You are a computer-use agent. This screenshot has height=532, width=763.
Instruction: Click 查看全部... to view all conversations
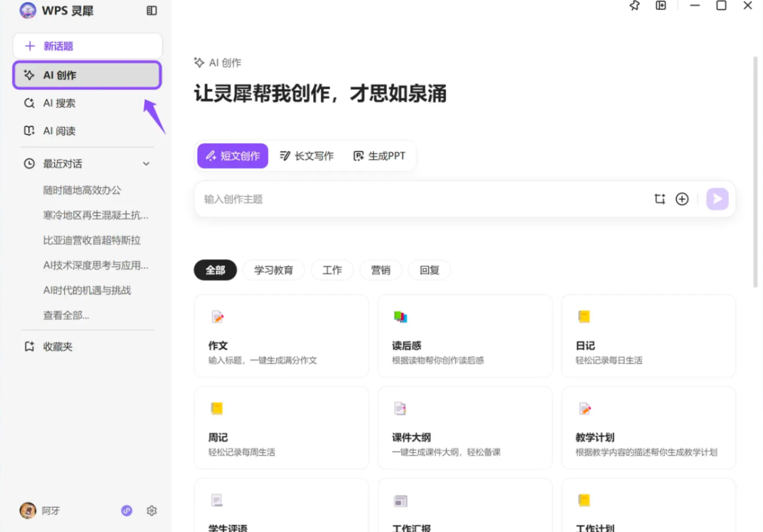(x=66, y=315)
